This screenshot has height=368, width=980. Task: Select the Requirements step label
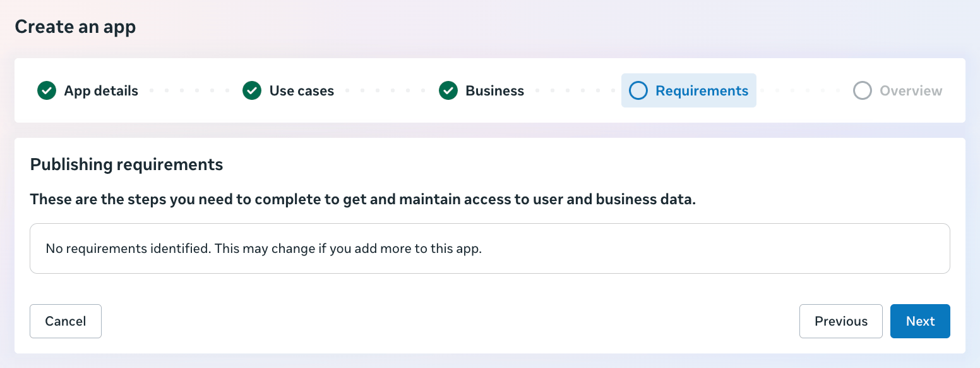(702, 91)
